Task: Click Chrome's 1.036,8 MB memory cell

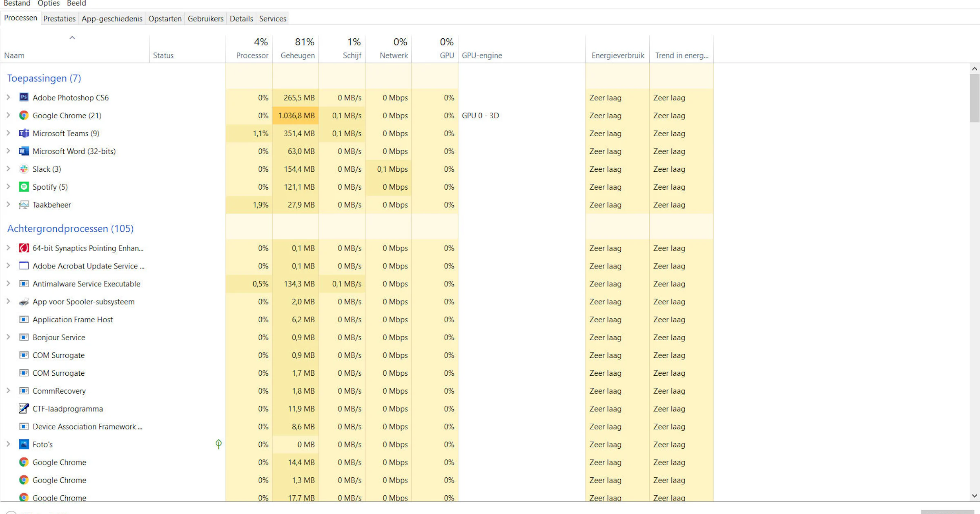Action: (296, 115)
